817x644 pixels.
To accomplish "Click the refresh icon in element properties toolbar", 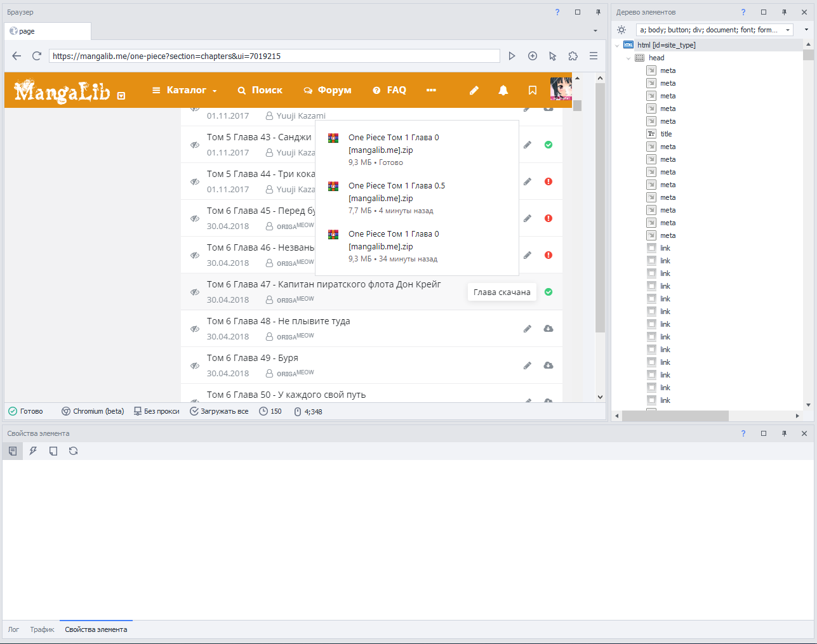I will 74,451.
